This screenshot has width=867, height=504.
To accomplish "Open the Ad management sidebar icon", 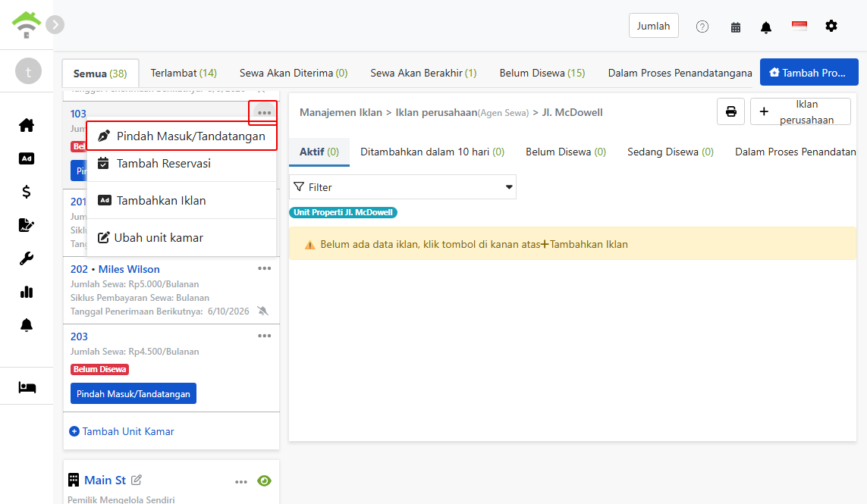I will tap(27, 158).
